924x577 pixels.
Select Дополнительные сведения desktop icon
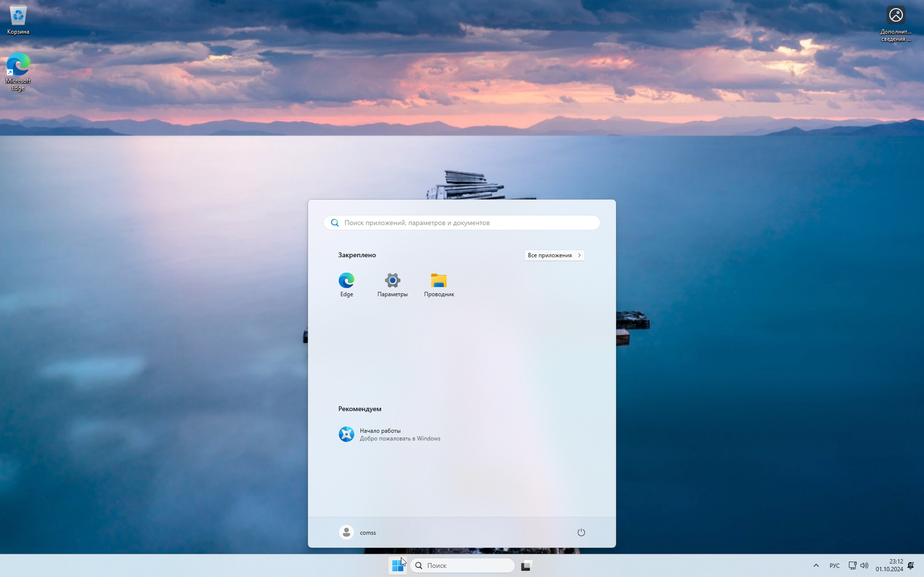click(896, 24)
